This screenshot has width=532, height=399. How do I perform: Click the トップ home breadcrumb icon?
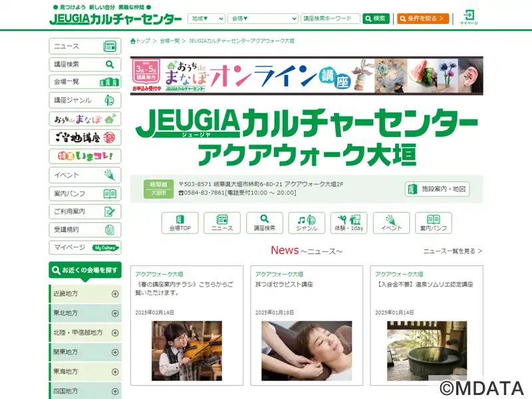[x=140, y=41]
